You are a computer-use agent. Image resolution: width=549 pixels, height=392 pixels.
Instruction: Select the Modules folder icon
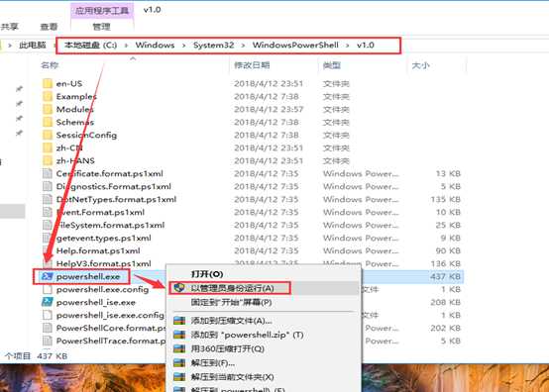pyautogui.click(x=48, y=109)
